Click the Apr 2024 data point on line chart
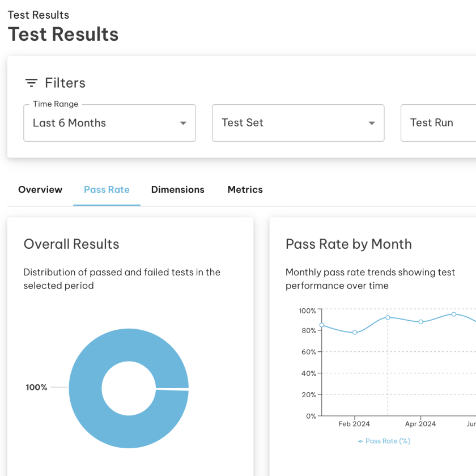The height and width of the screenshot is (476, 476). pyautogui.click(x=420, y=322)
